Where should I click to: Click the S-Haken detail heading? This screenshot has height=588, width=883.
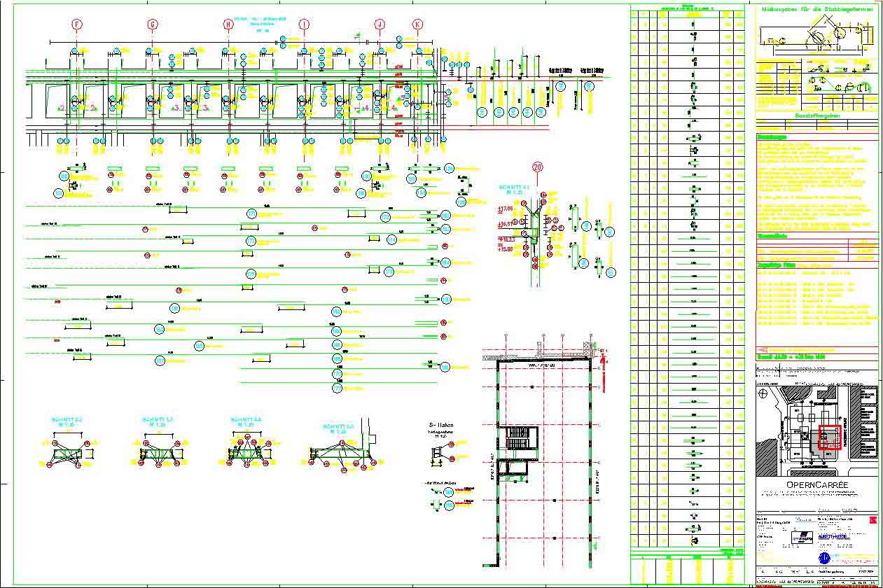click(443, 425)
